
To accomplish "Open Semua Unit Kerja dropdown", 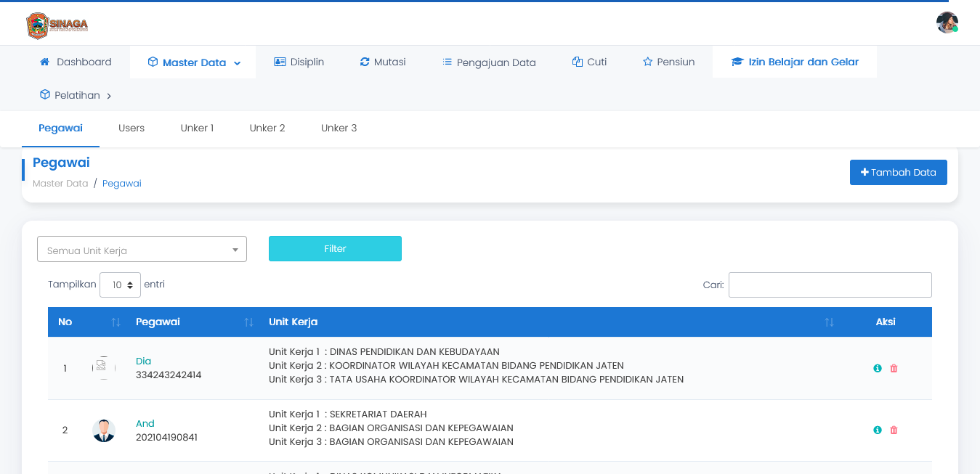I will pyautogui.click(x=142, y=250).
